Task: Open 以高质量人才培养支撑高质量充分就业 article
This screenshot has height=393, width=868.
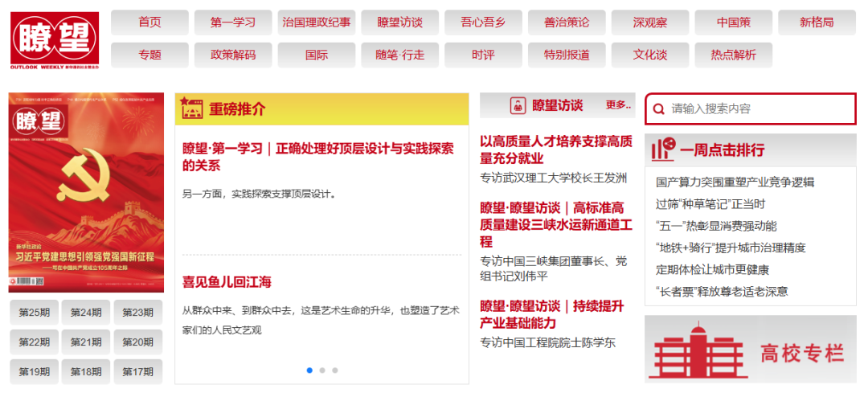Action: coord(556,150)
